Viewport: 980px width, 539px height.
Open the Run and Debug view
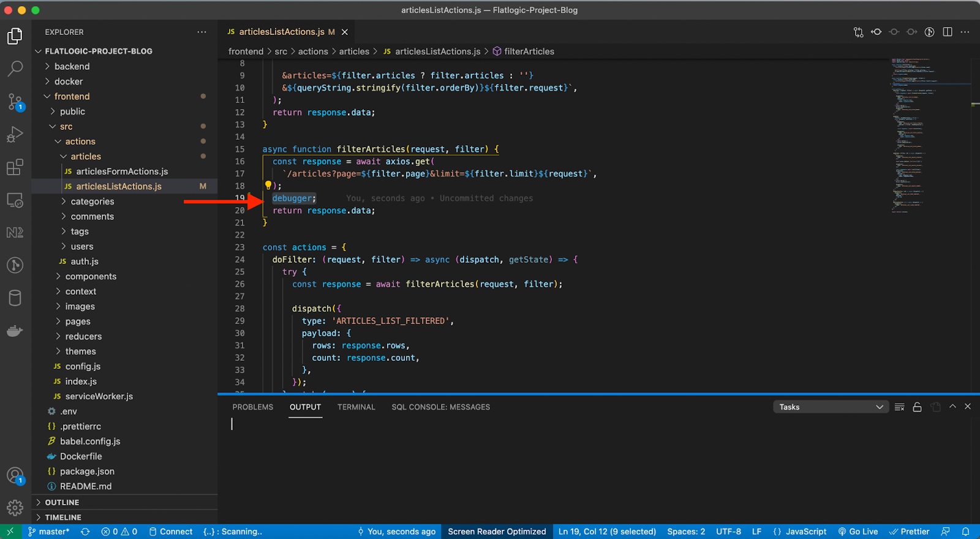pyautogui.click(x=15, y=134)
